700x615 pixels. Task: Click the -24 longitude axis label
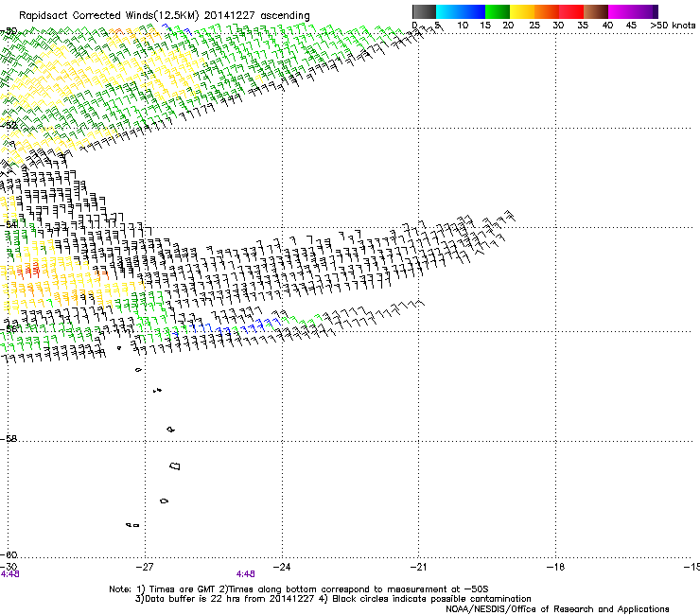pos(282,567)
